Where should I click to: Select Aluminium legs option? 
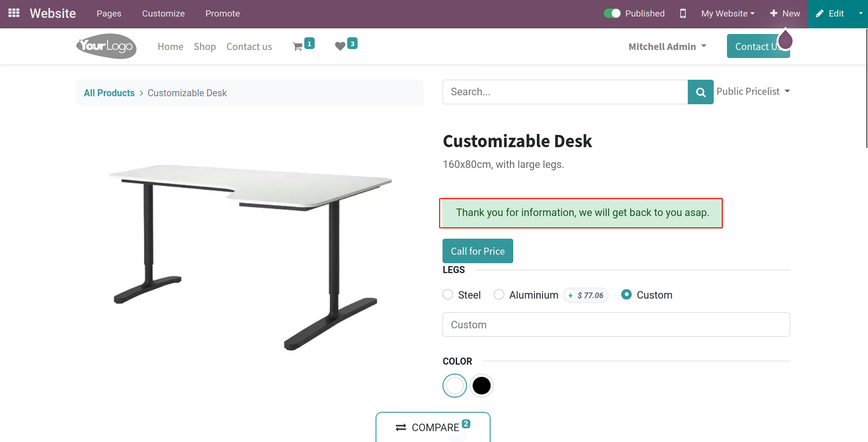point(499,295)
